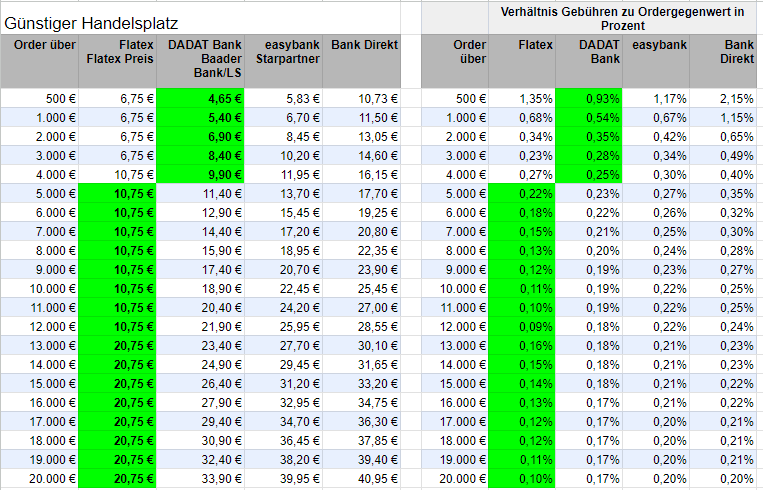Select the '1,35%' Flatex percent cell

pyautogui.click(x=522, y=99)
